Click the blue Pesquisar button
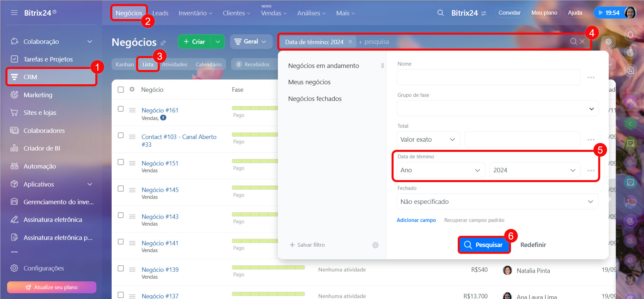Viewport: 644px width, 299px height. [x=484, y=245]
